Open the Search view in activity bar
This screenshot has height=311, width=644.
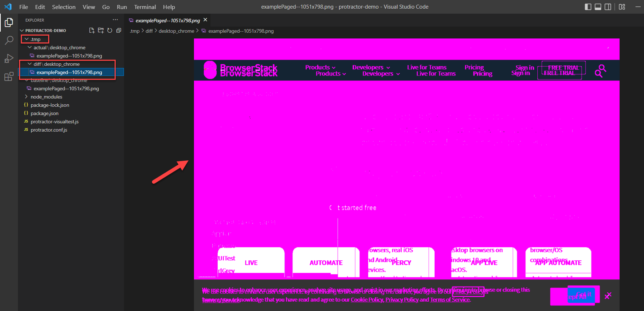tap(9, 40)
